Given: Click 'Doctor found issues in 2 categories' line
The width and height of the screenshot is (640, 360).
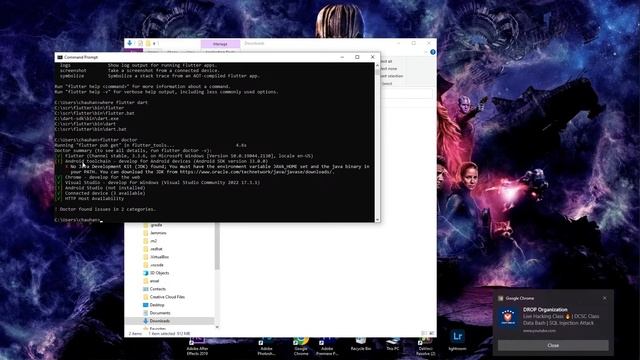Looking at the screenshot, I should 107,209.
